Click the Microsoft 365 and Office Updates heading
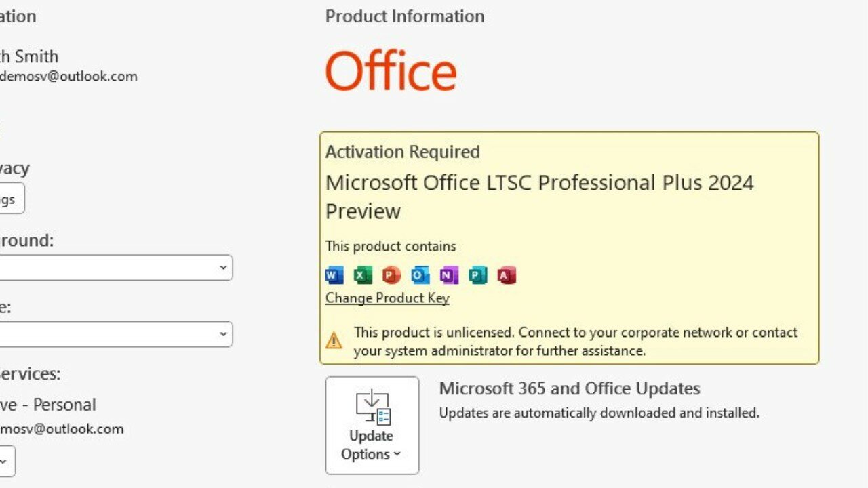 point(570,388)
